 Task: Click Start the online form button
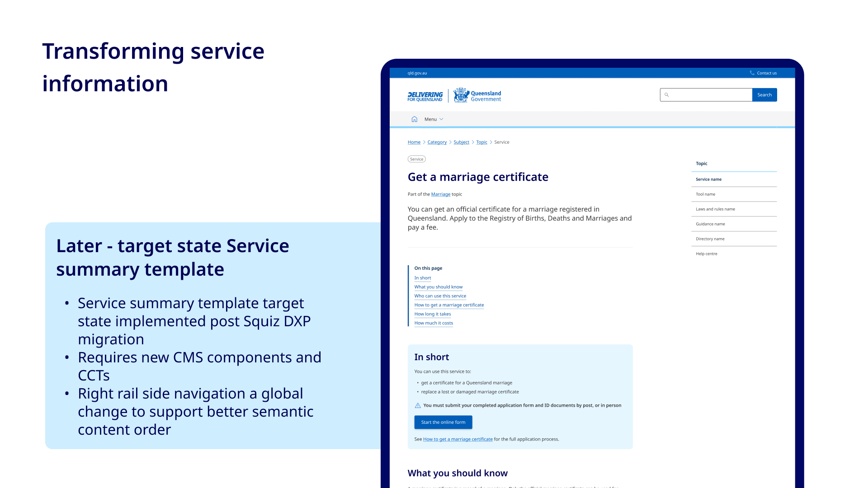(443, 422)
